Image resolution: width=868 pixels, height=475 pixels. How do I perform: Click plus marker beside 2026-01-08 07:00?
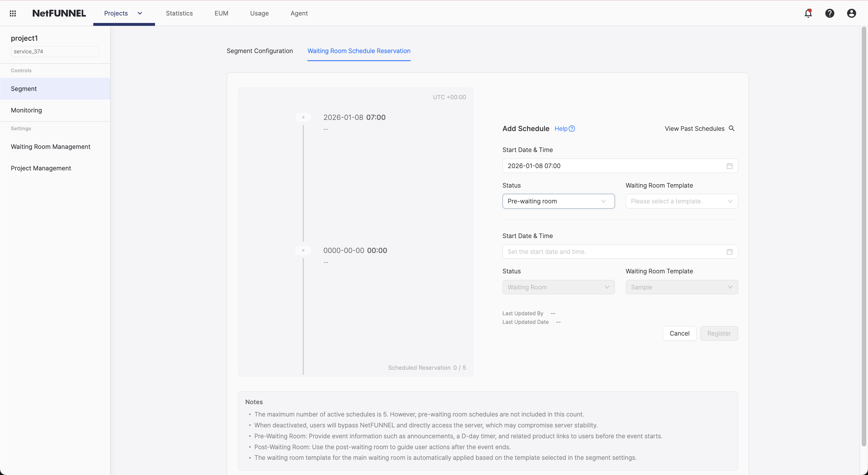pos(303,118)
